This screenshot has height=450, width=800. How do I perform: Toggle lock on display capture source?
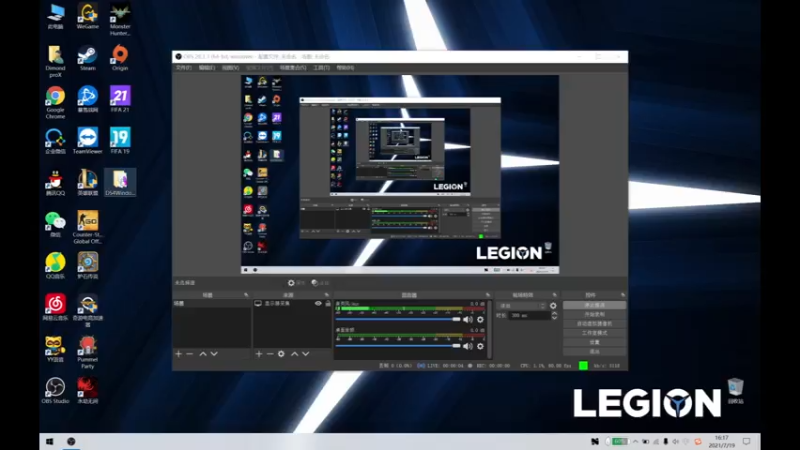[328, 303]
